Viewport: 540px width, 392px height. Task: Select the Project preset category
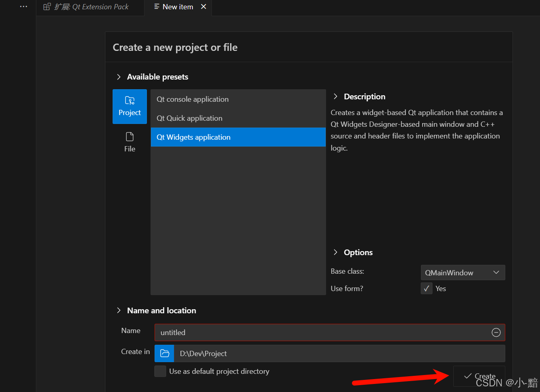click(130, 107)
